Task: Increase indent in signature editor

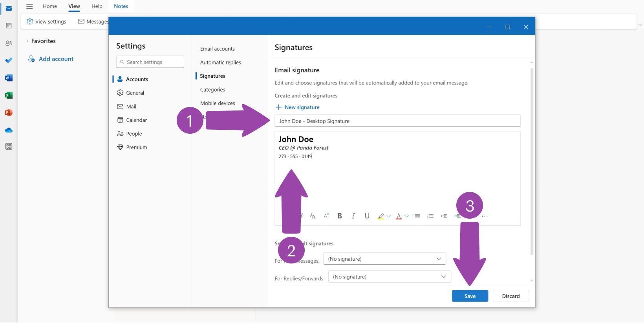Action: [457, 216]
